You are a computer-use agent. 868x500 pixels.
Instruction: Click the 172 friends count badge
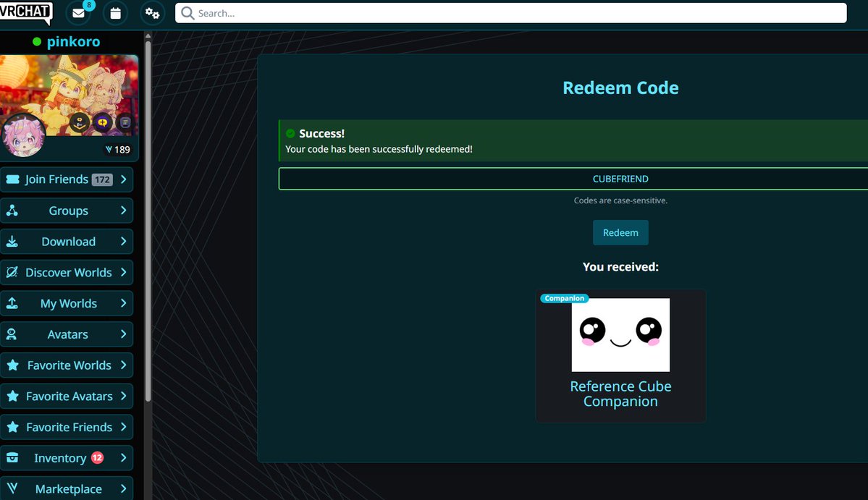(102, 179)
